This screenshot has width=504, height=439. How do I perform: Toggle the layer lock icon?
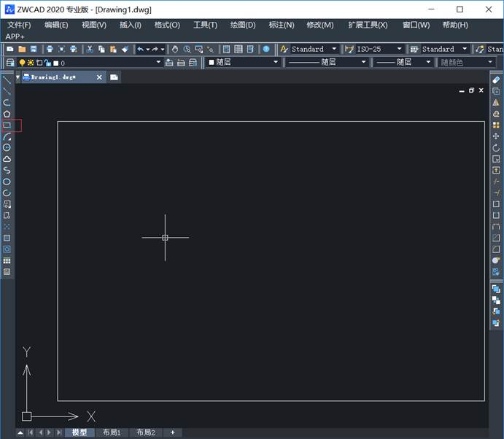pyautogui.click(x=47, y=63)
